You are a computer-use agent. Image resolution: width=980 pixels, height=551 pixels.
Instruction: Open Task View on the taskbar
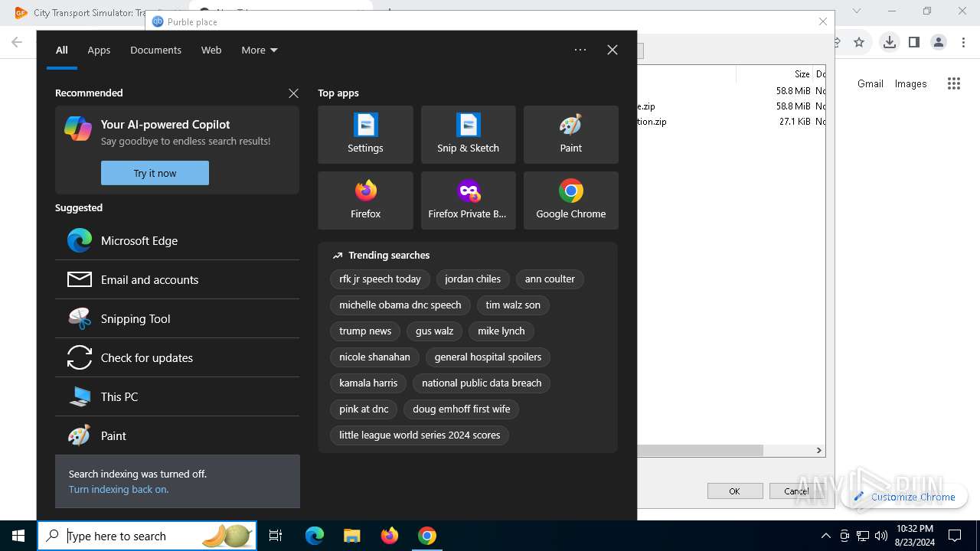(x=276, y=536)
